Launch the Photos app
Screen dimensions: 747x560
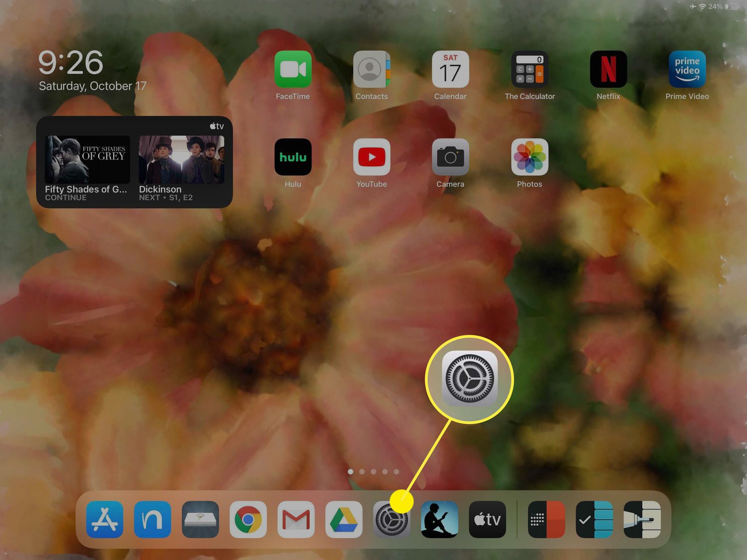529,157
